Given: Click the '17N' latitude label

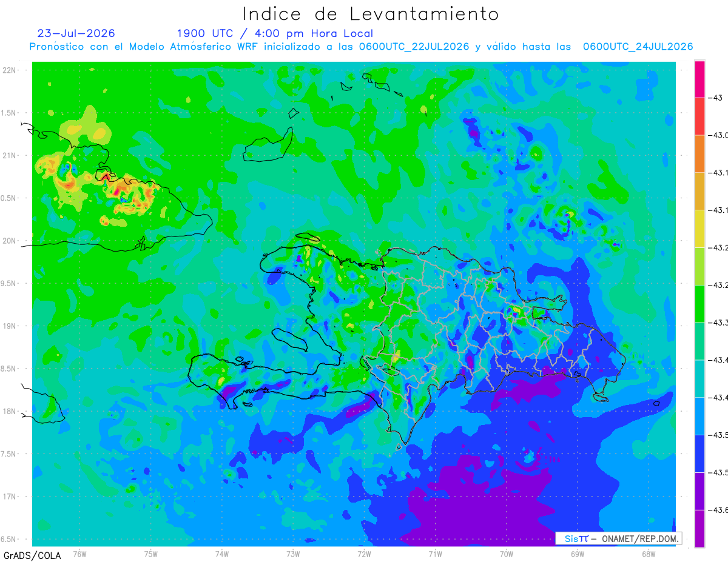Looking at the screenshot, I should point(10,497).
